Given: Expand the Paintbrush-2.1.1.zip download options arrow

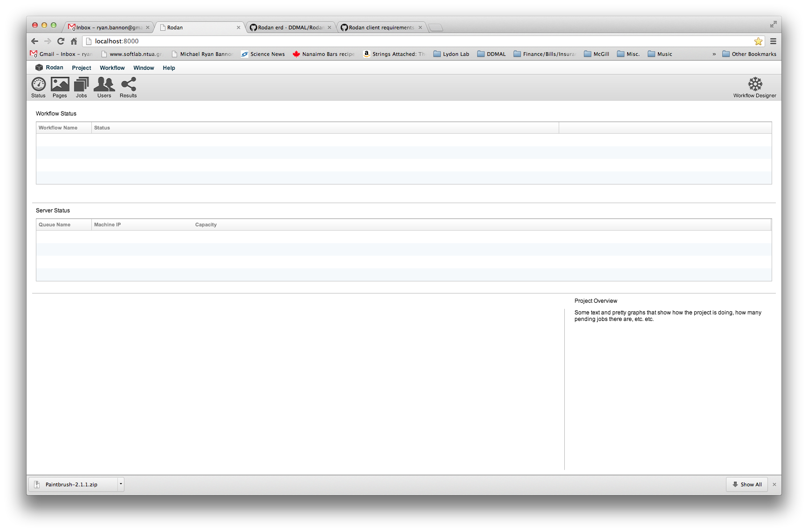Looking at the screenshot, I should [x=121, y=484].
